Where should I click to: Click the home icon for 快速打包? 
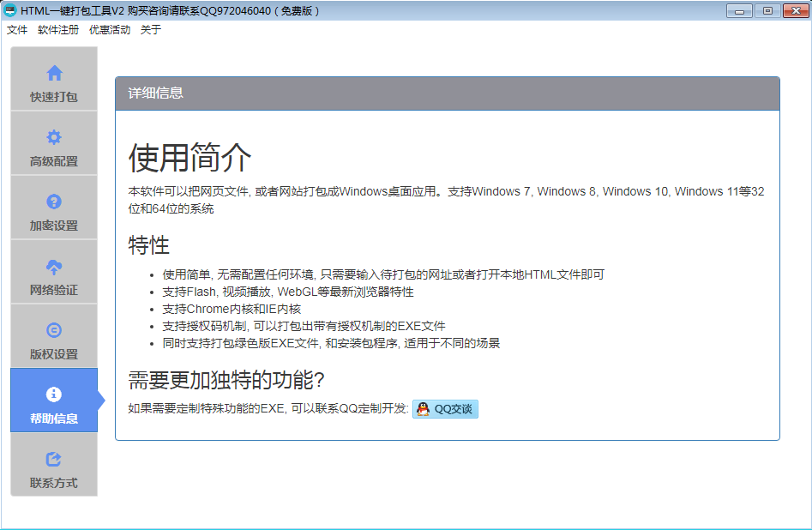[54, 73]
